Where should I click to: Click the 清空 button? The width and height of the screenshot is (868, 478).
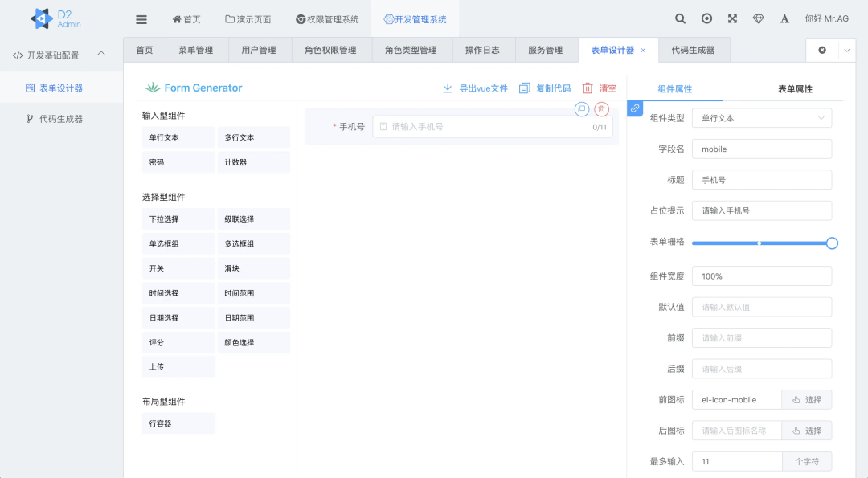click(x=600, y=88)
